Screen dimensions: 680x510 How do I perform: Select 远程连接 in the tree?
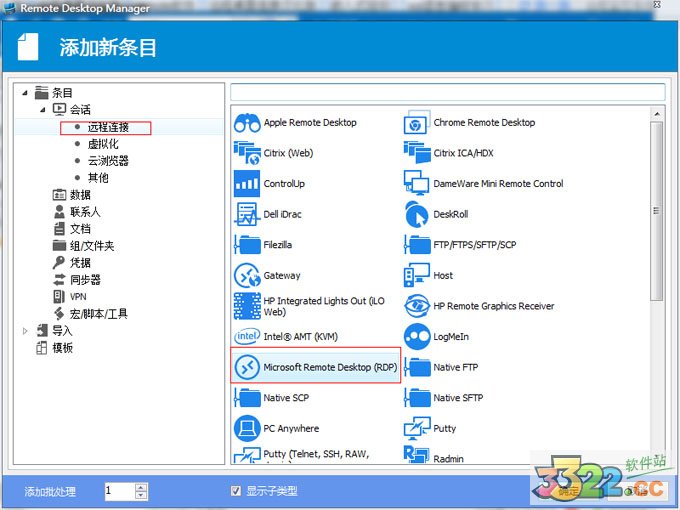coord(108,127)
